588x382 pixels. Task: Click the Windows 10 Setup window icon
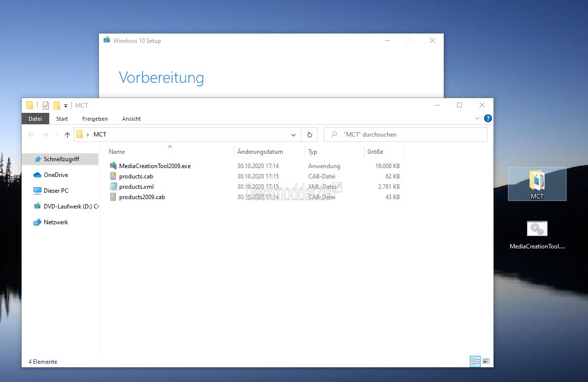tap(107, 40)
